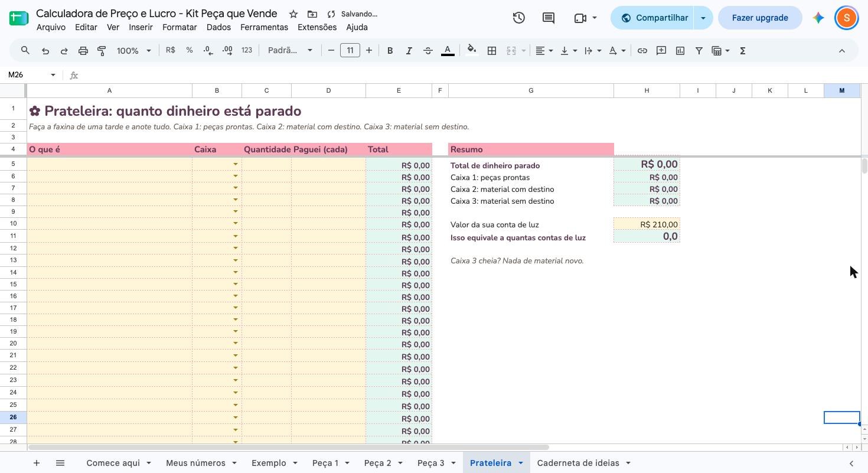Toggle italic formatting
Image resolution: width=868 pixels, height=473 pixels.
click(409, 51)
